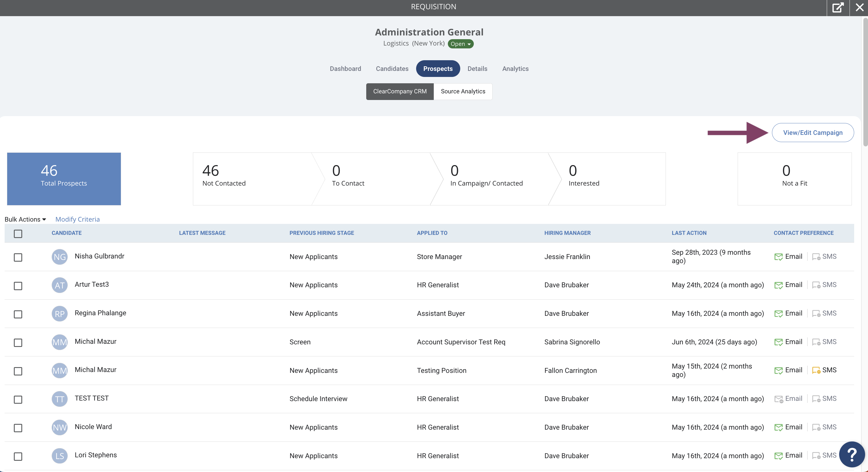Image resolution: width=868 pixels, height=472 pixels.
Task: Click SMS icon in Nisha Gulbrandr row
Action: point(816,257)
